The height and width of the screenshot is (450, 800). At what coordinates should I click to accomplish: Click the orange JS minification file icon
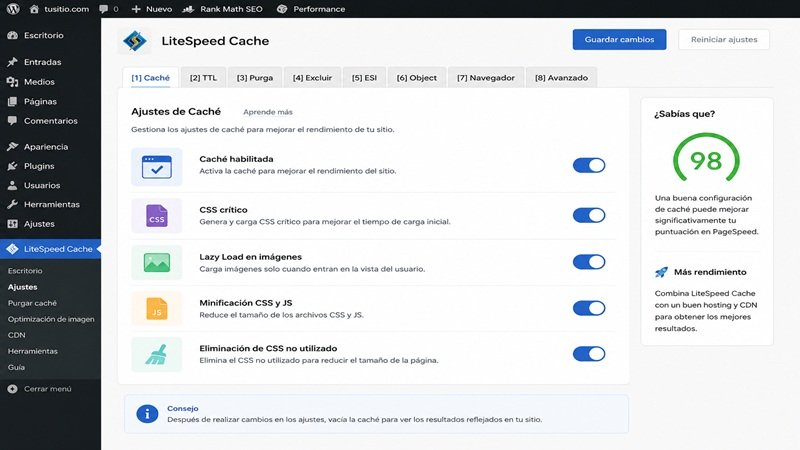(157, 308)
